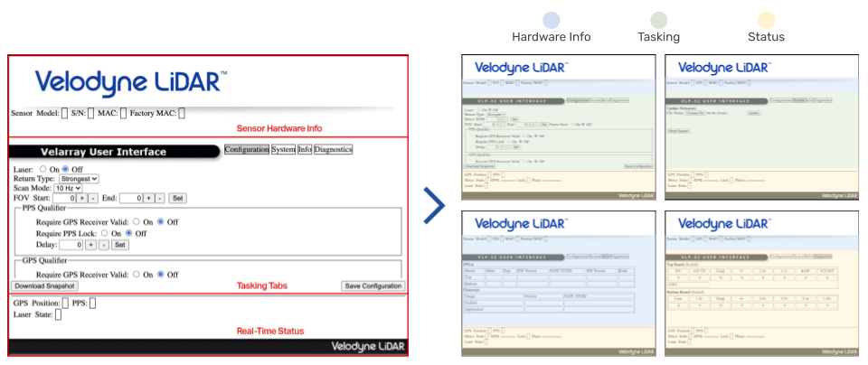
Task: Click the Tasking Tabs red label
Action: coord(262,285)
